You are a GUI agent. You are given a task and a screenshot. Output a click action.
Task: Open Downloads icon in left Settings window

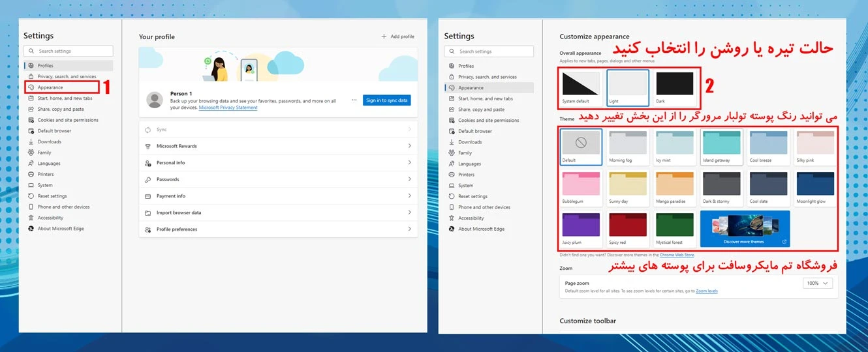click(x=31, y=141)
